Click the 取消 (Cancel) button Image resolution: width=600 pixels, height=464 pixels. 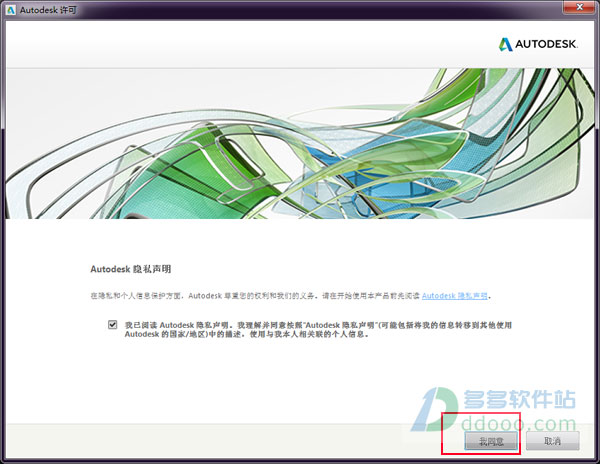coord(553,441)
